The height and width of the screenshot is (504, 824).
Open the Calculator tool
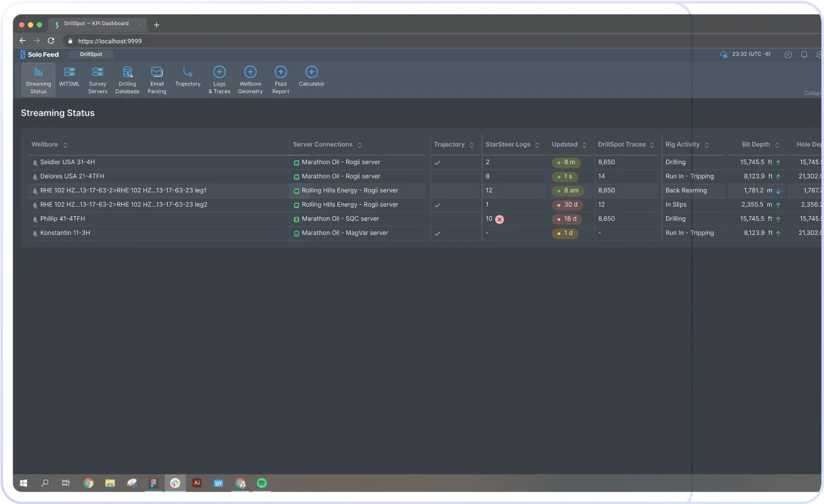click(x=312, y=77)
